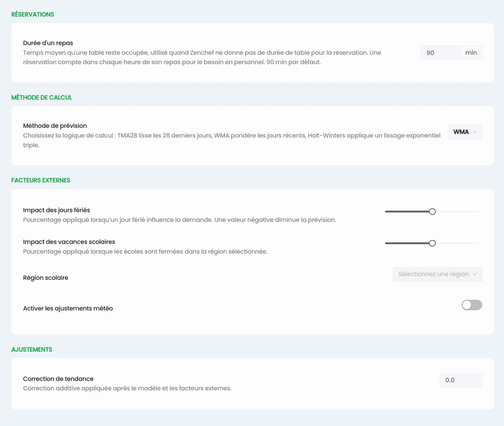This screenshot has height=426, width=504.
Task: Click the meal duration field showing 90
Action: [440, 53]
